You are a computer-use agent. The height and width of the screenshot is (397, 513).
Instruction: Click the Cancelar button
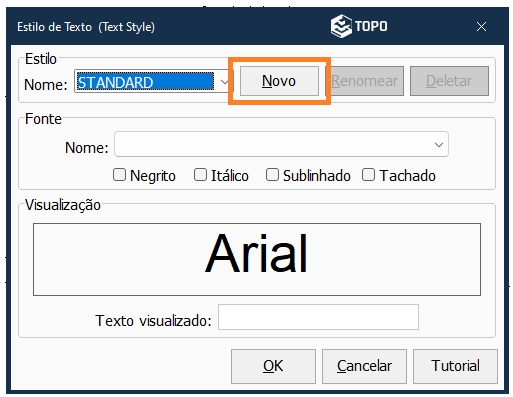[x=364, y=366]
